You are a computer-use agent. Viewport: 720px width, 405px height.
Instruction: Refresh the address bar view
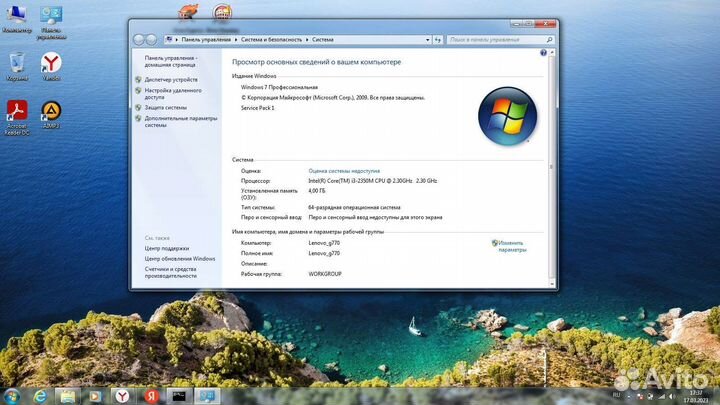pos(438,40)
